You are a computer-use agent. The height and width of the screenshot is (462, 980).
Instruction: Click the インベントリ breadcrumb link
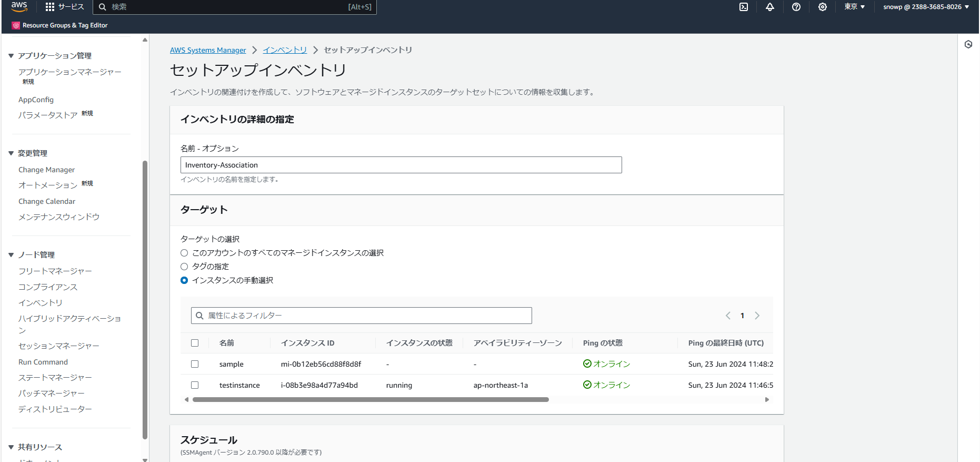pyautogui.click(x=285, y=50)
